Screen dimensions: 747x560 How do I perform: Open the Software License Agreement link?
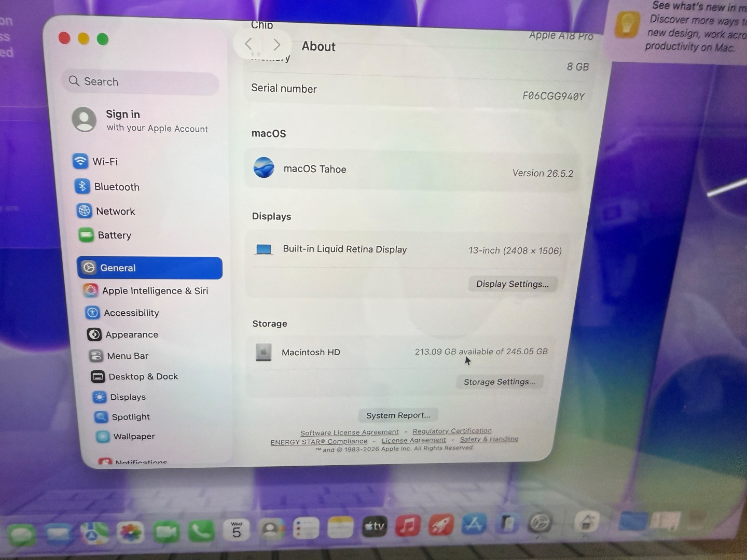pos(350,432)
